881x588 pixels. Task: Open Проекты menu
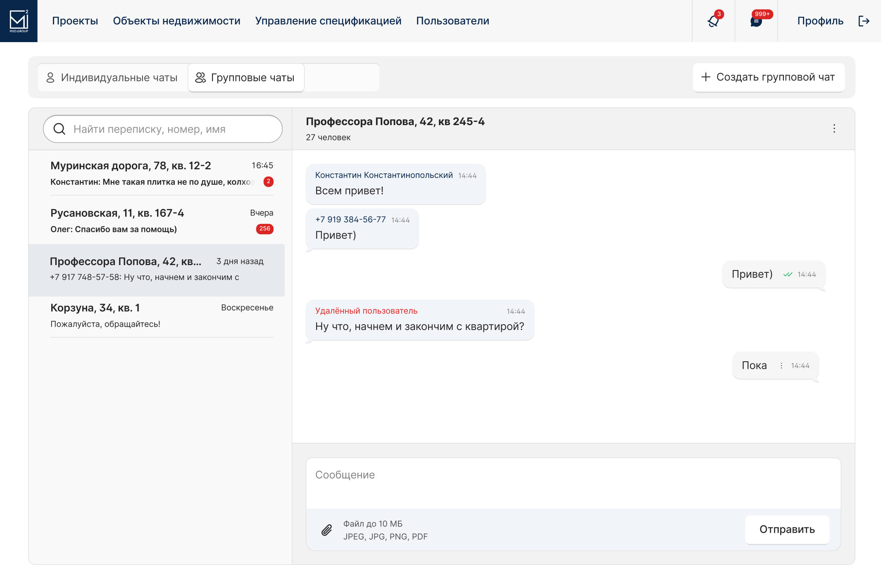click(75, 21)
